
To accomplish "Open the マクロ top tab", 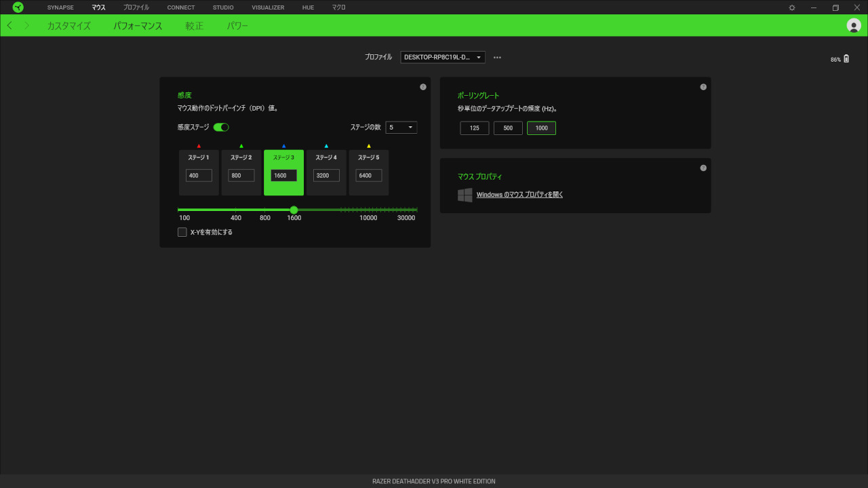I will (x=338, y=7).
